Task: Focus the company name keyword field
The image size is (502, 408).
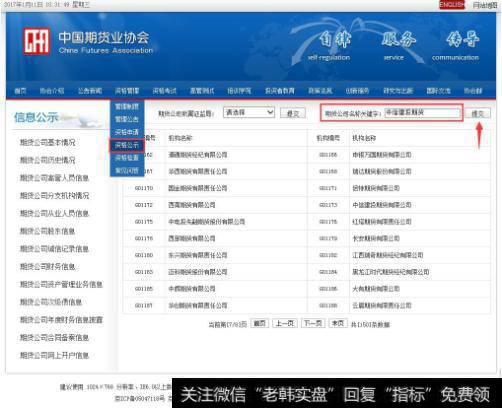Action: click(422, 113)
